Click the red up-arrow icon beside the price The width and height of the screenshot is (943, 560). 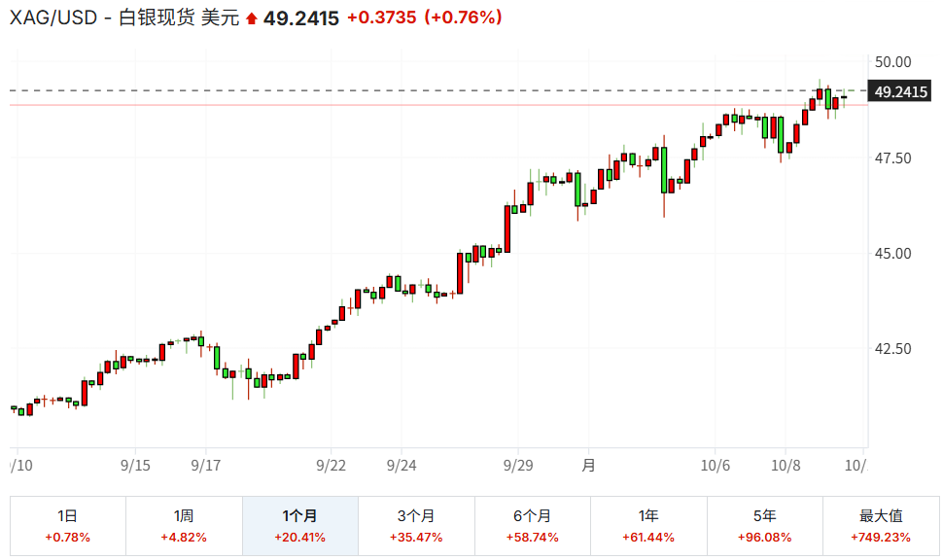(253, 17)
